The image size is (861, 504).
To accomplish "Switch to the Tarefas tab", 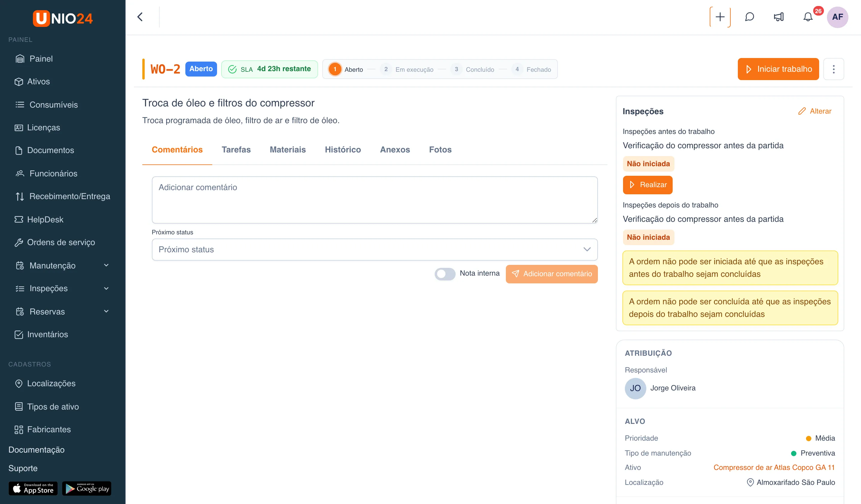I will tap(236, 150).
